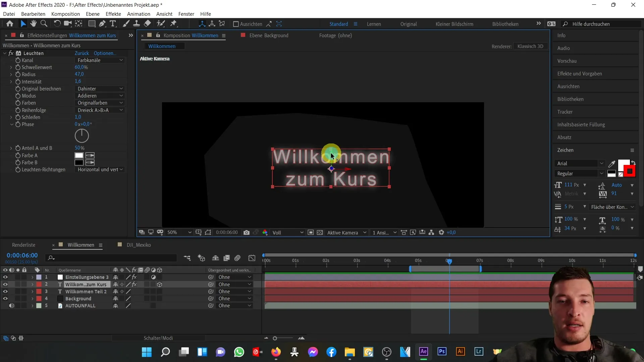Expand the Leuchten effect properties

[4, 53]
